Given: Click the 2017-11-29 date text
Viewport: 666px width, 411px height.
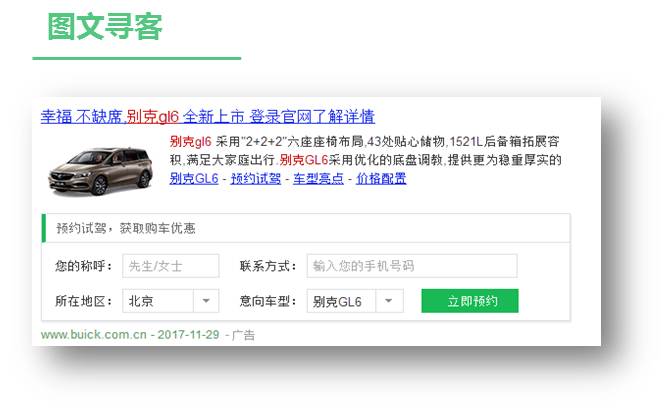Looking at the screenshot, I should pyautogui.click(x=189, y=335).
